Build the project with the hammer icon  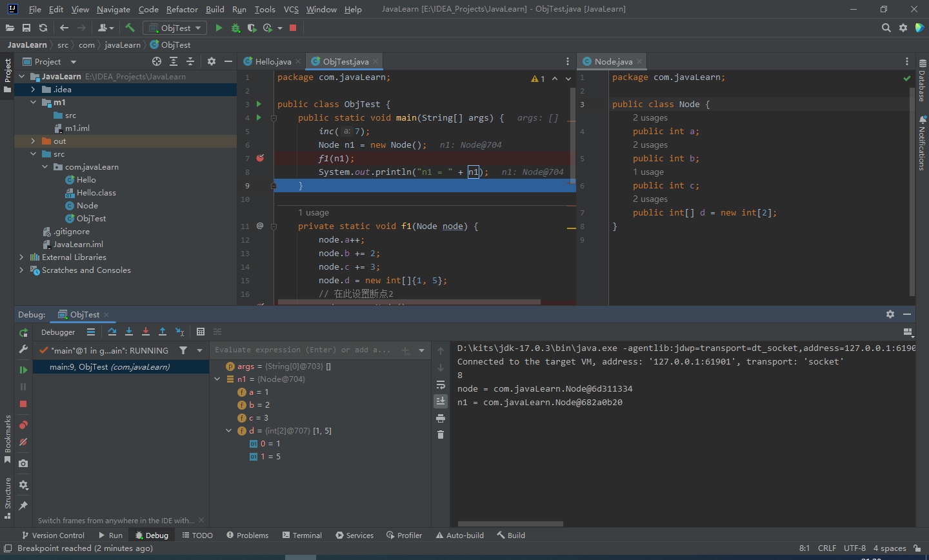130,28
